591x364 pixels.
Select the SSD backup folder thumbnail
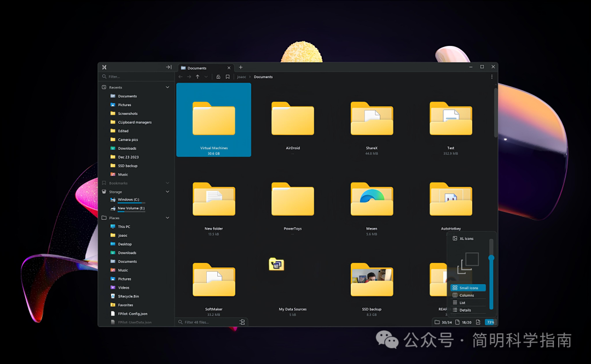click(x=372, y=280)
